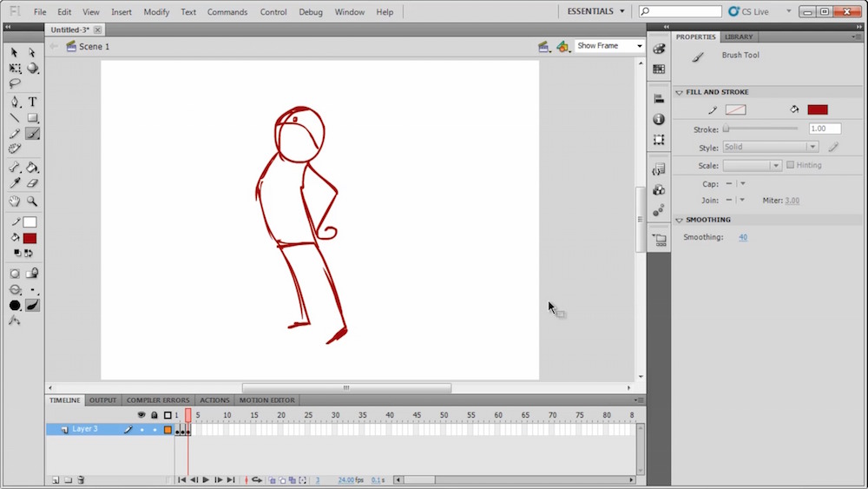Open the ESSENTIALS workspace dropdown

click(595, 11)
